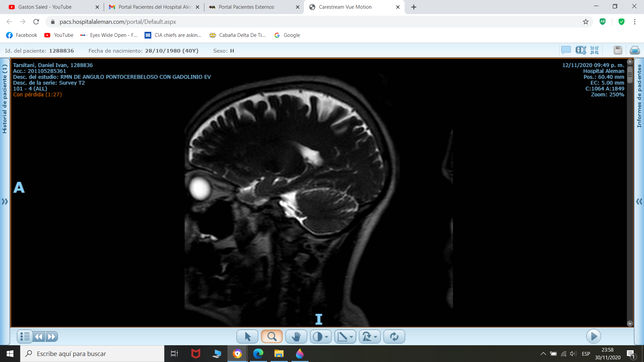Bookmark this page with the star
The height and width of the screenshot is (362, 644).
[586, 22]
